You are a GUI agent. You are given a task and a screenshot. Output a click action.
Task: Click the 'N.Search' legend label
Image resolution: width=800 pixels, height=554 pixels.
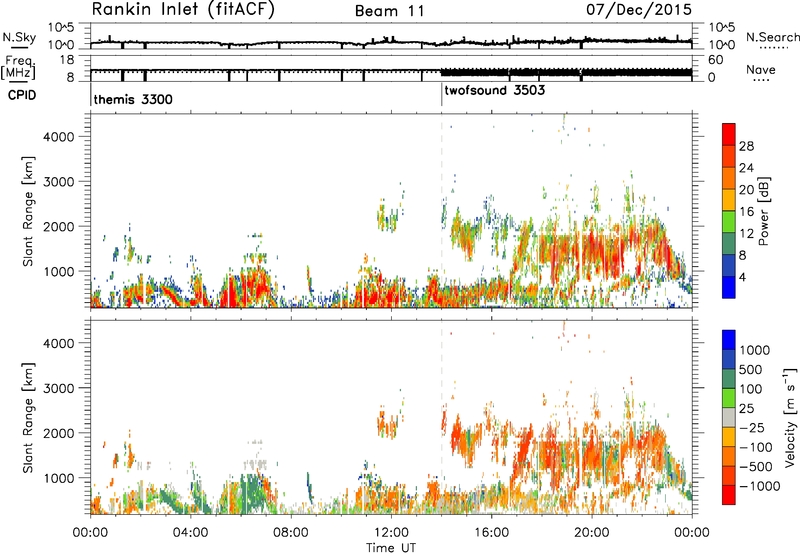click(772, 37)
